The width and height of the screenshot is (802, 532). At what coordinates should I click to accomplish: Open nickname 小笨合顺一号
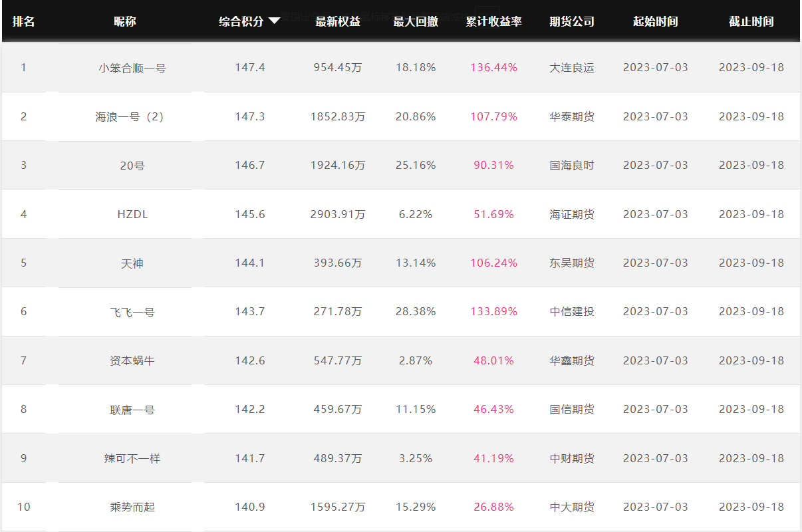132,68
